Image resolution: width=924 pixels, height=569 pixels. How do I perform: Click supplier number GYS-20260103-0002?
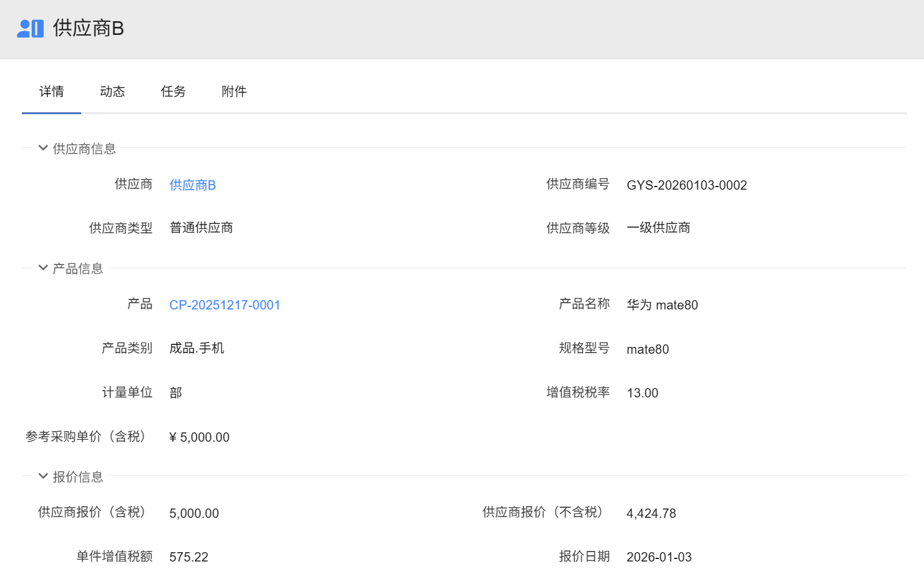[x=686, y=185]
